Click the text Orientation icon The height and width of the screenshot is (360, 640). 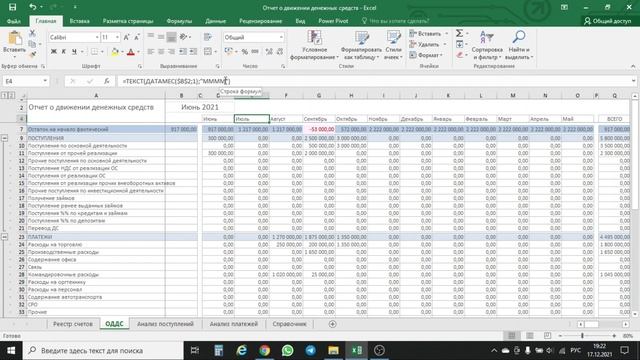[183, 37]
